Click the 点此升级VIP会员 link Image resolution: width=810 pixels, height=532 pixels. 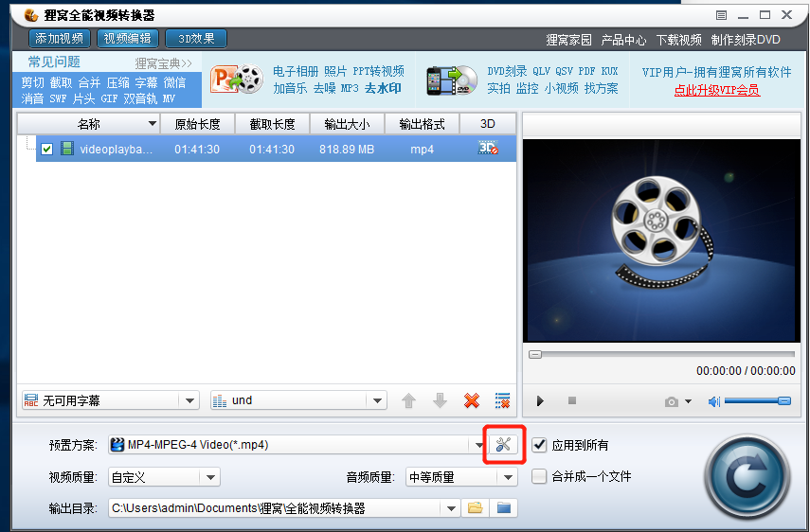pos(717,90)
